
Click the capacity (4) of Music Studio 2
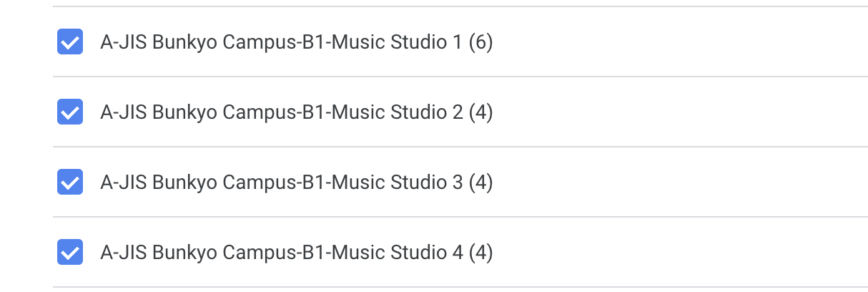coord(480,112)
